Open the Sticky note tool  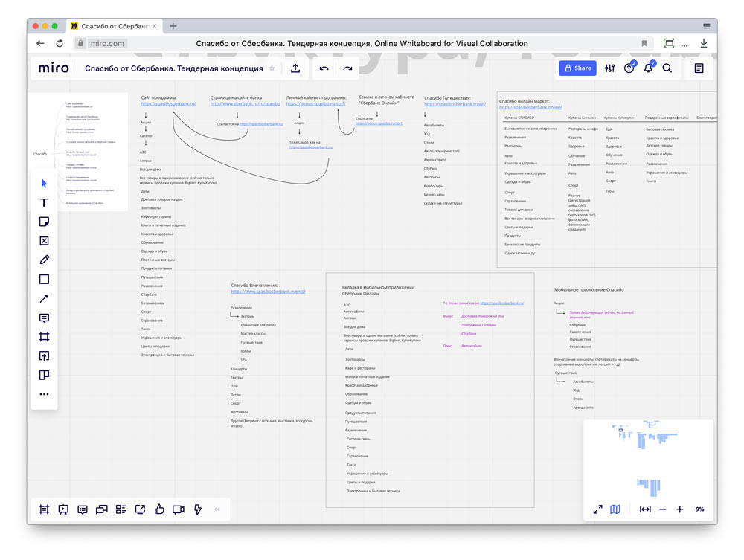tap(44, 221)
